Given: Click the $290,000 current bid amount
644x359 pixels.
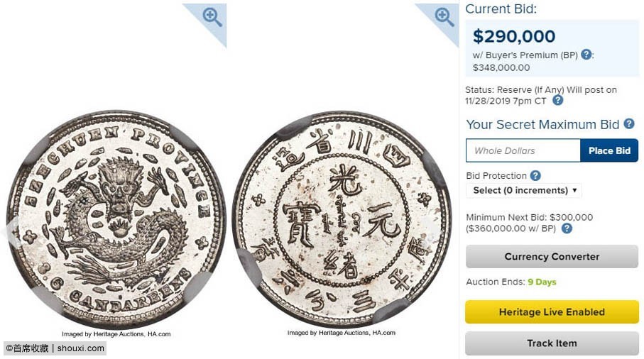Looking at the screenshot, I should coord(514,36).
